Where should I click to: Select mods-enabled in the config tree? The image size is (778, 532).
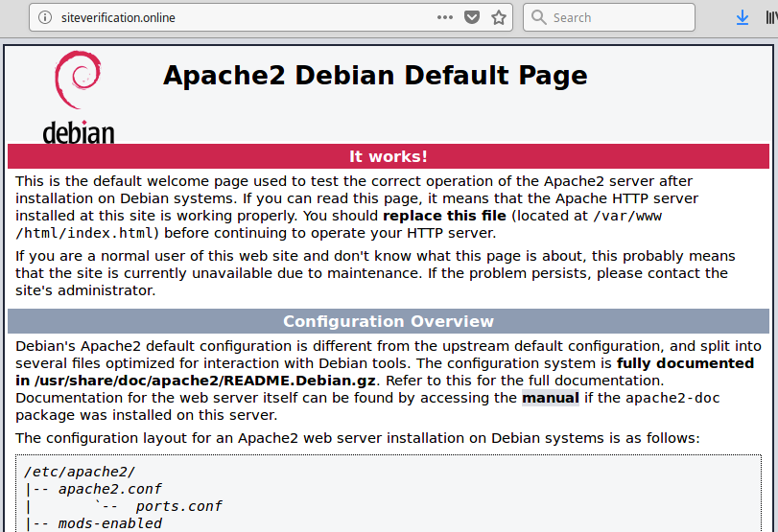pyautogui.click(x=109, y=523)
